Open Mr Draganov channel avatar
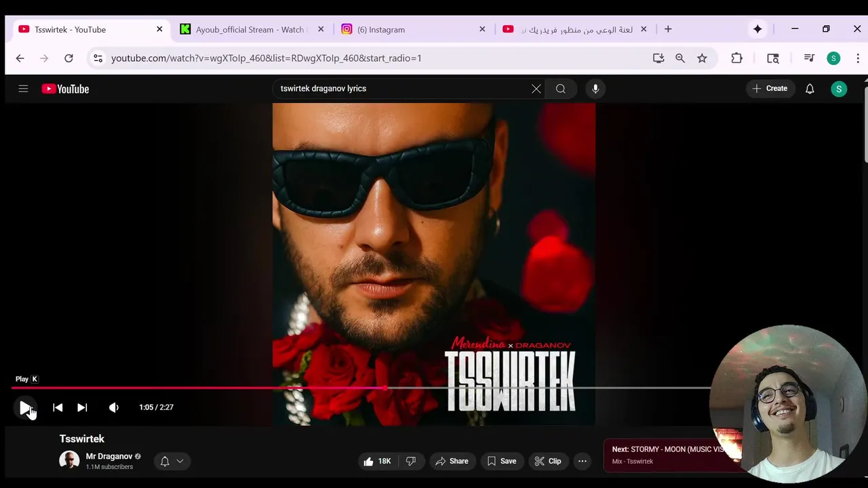The width and height of the screenshot is (868, 488). (69, 460)
